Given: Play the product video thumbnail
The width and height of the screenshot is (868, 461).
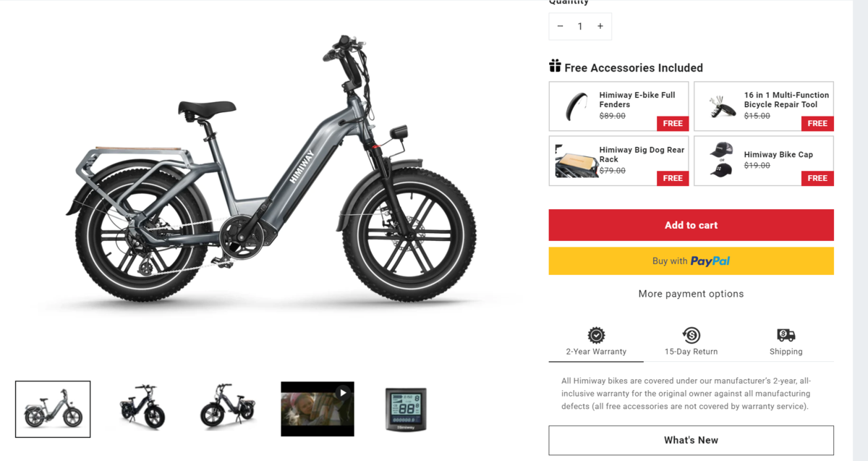Looking at the screenshot, I should [x=318, y=409].
